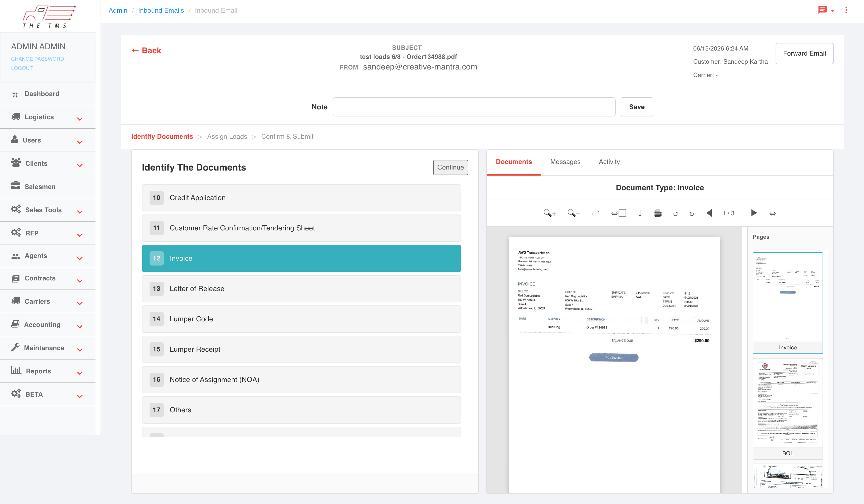Click the Carriers truck icon
The height and width of the screenshot is (504, 864).
16,301
